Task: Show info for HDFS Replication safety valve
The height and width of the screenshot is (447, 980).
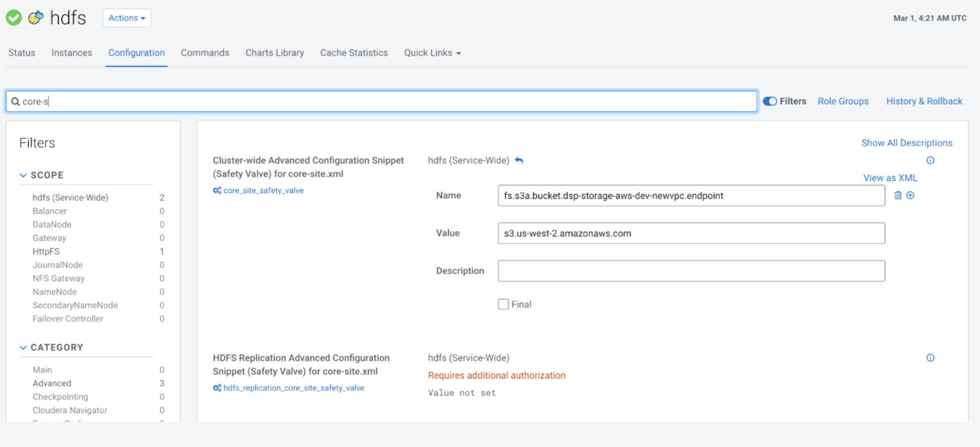Action: (930, 358)
